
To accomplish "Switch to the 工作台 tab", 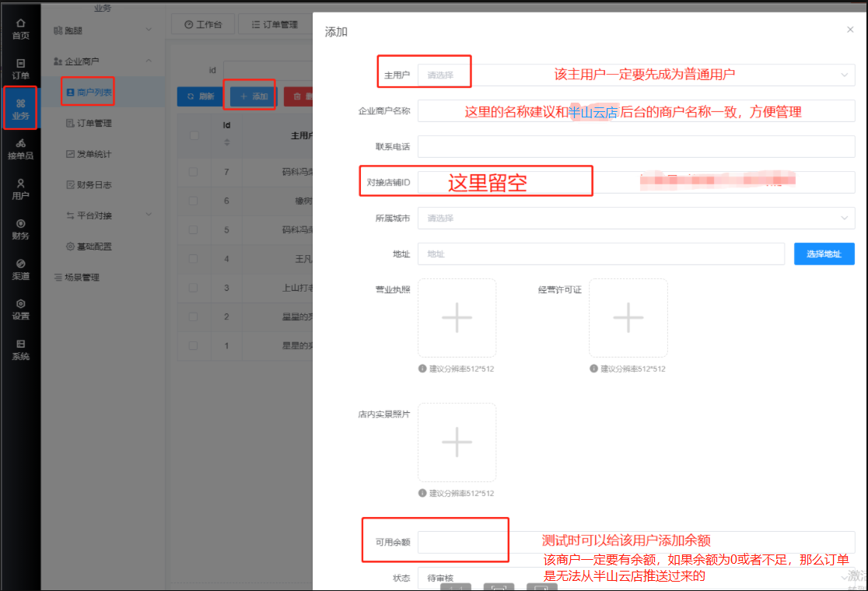I will click(202, 24).
